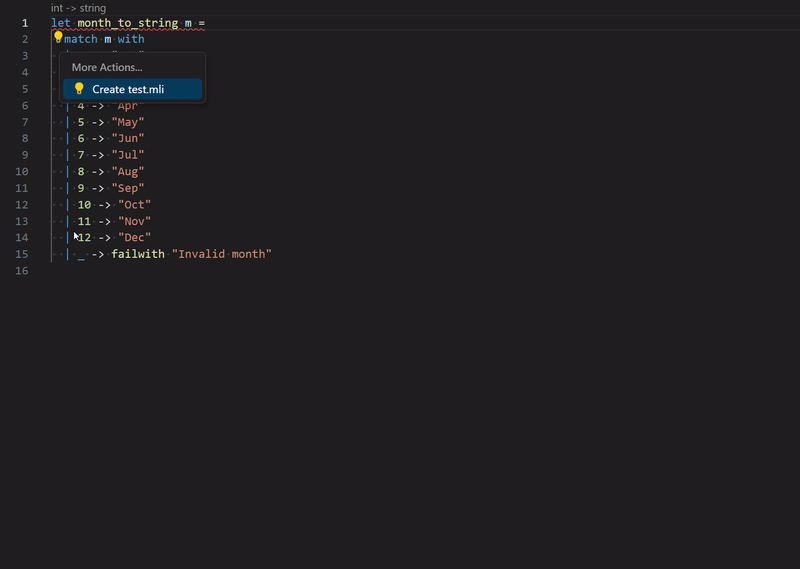Image resolution: width=800 pixels, height=569 pixels.
Task: Click the with keyword on line 2
Action: [x=131, y=39]
